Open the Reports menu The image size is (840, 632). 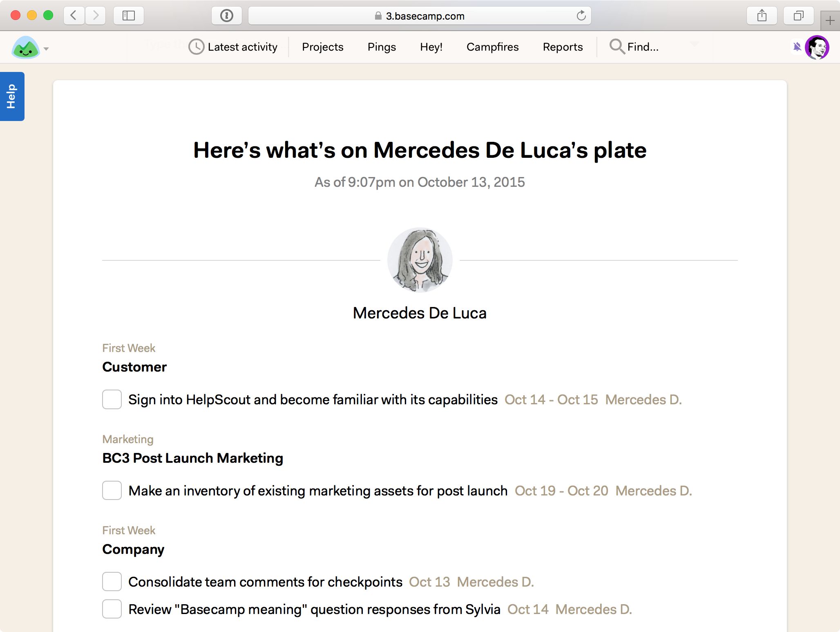click(x=563, y=47)
